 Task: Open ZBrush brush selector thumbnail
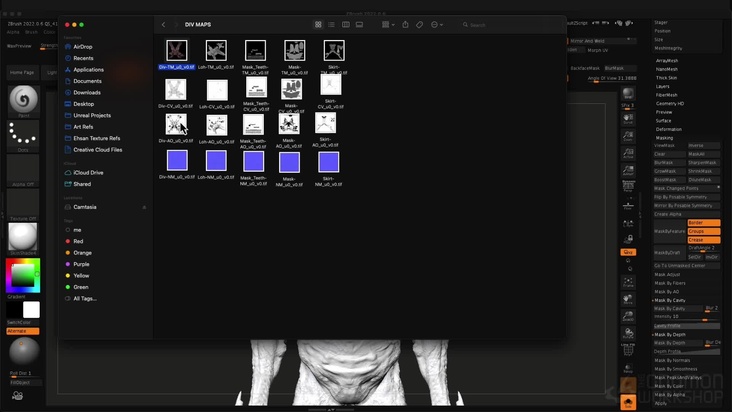point(23,100)
